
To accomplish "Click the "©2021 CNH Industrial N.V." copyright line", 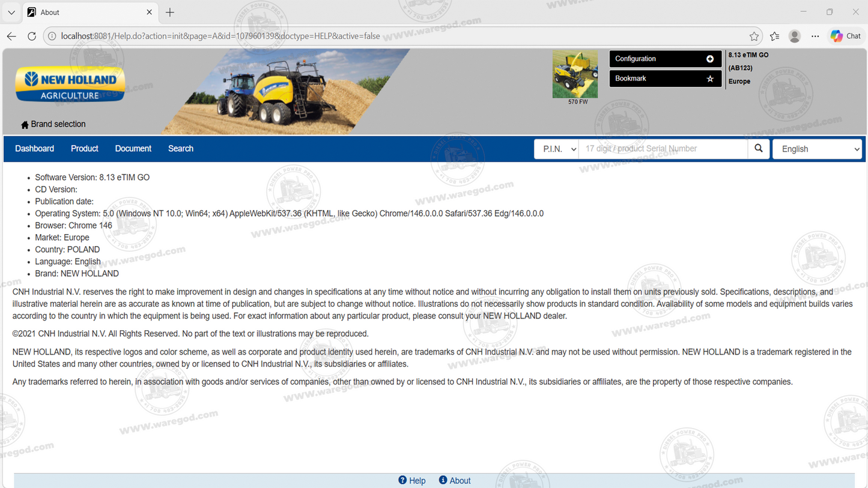I will click(190, 334).
